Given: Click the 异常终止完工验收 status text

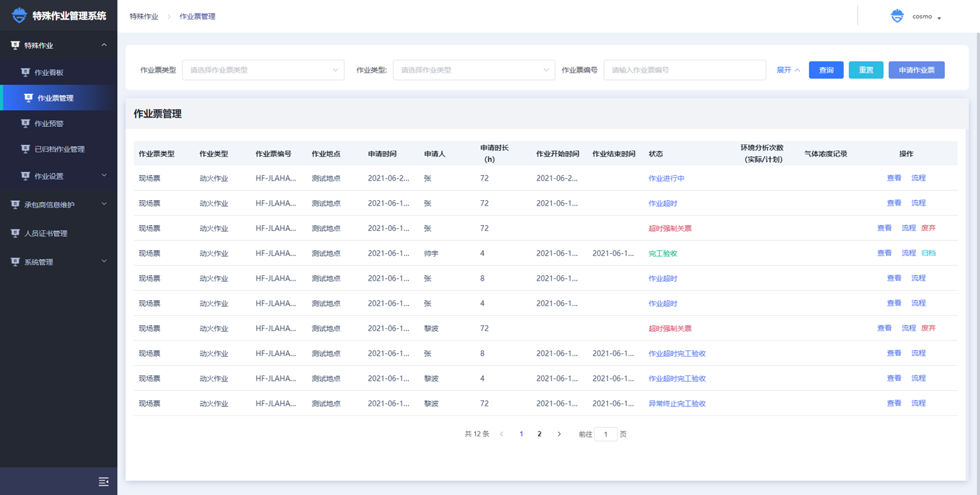Looking at the screenshot, I should point(677,404).
